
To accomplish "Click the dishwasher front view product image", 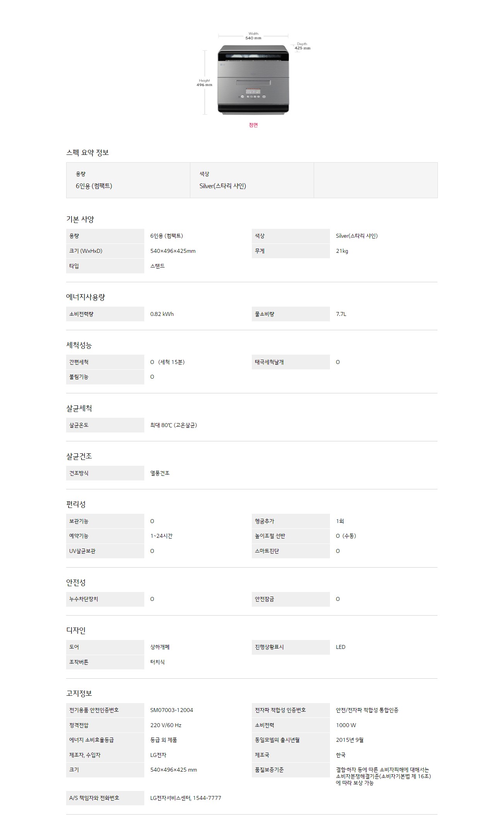I will pos(253,79).
